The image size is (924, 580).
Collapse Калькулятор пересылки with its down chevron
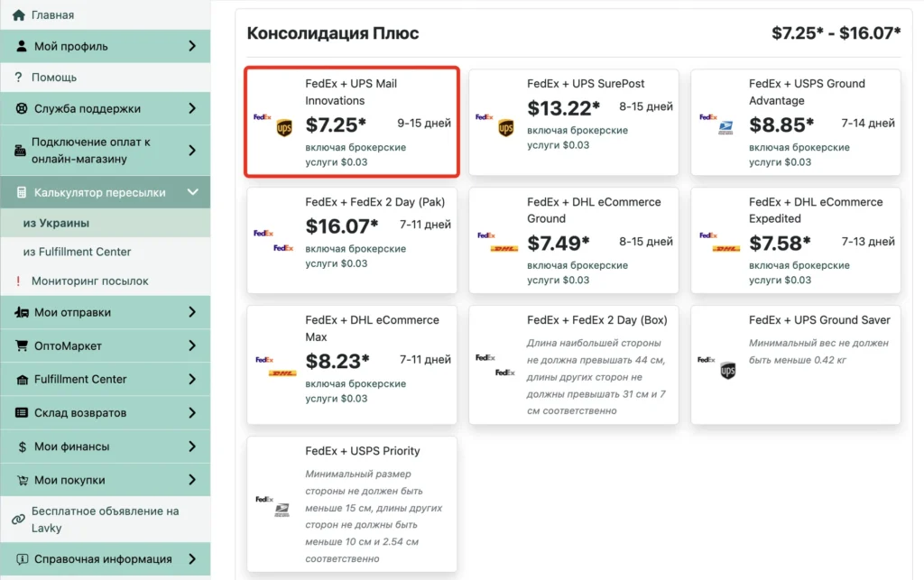[x=193, y=192]
